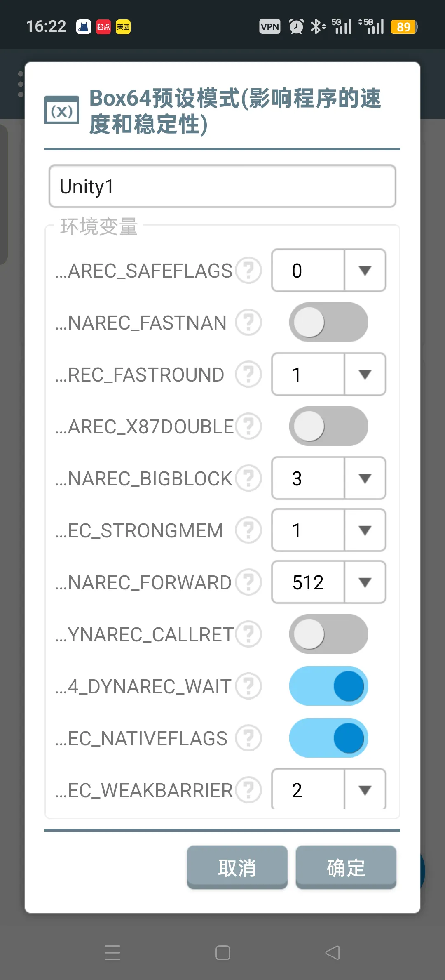This screenshot has height=980, width=445.
Task: Open NAREC_FORWARD dropdown showing 512
Action: coord(328,582)
